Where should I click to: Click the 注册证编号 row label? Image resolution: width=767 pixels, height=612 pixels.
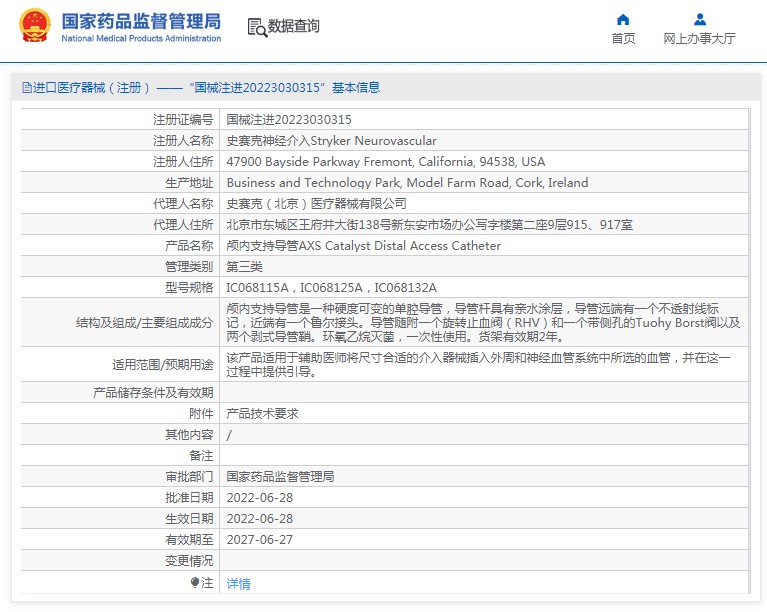(183, 120)
